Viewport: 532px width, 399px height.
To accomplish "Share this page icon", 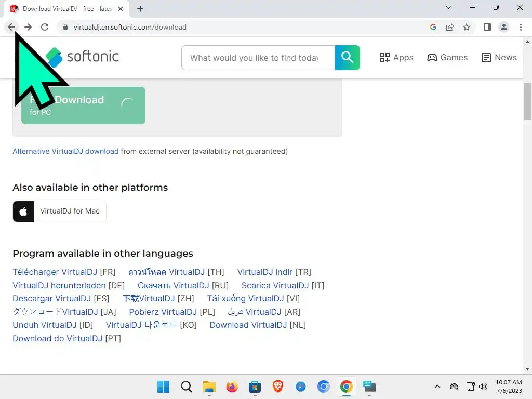I will 450,27.
